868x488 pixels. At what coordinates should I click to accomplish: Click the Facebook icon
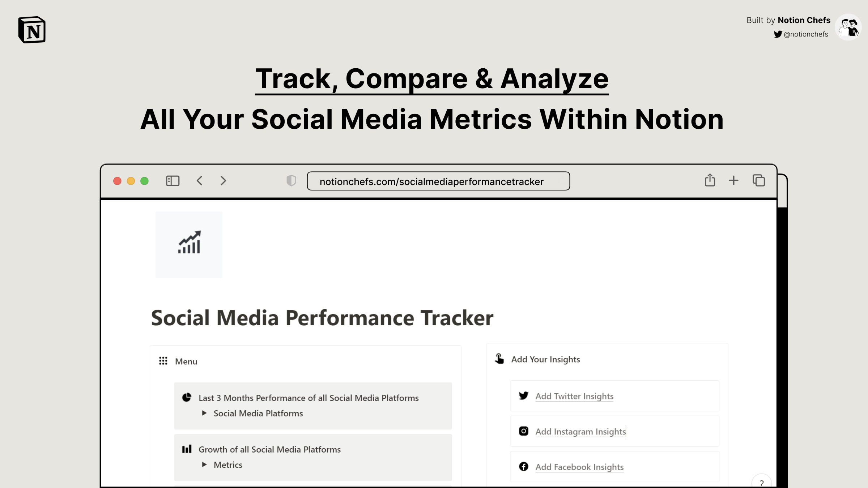pos(523,467)
